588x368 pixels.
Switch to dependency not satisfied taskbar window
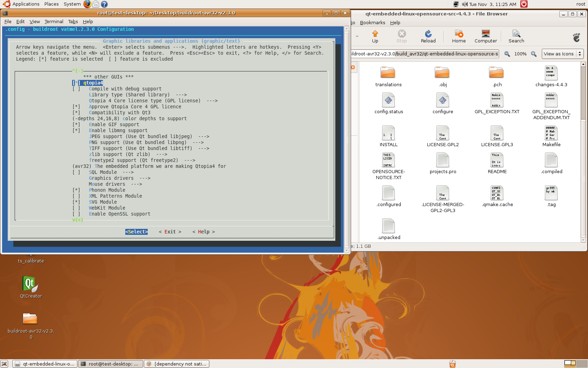click(177, 364)
